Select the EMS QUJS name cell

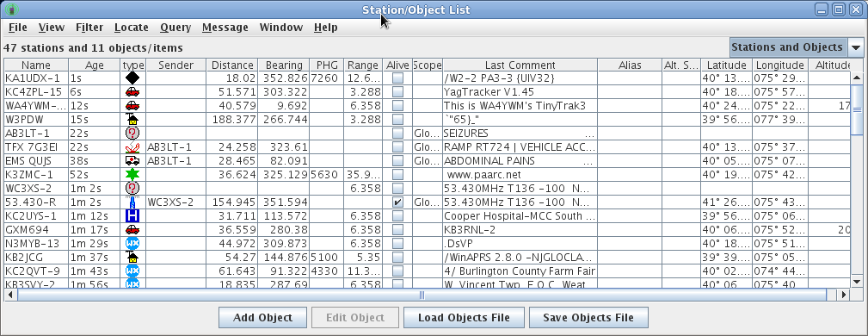(x=36, y=161)
